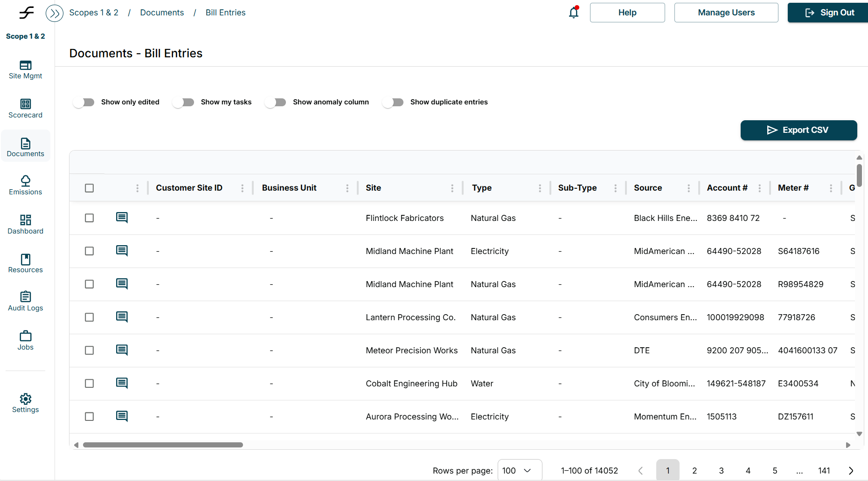
Task: Go to Audit Logs in sidebar
Action: coord(26,301)
